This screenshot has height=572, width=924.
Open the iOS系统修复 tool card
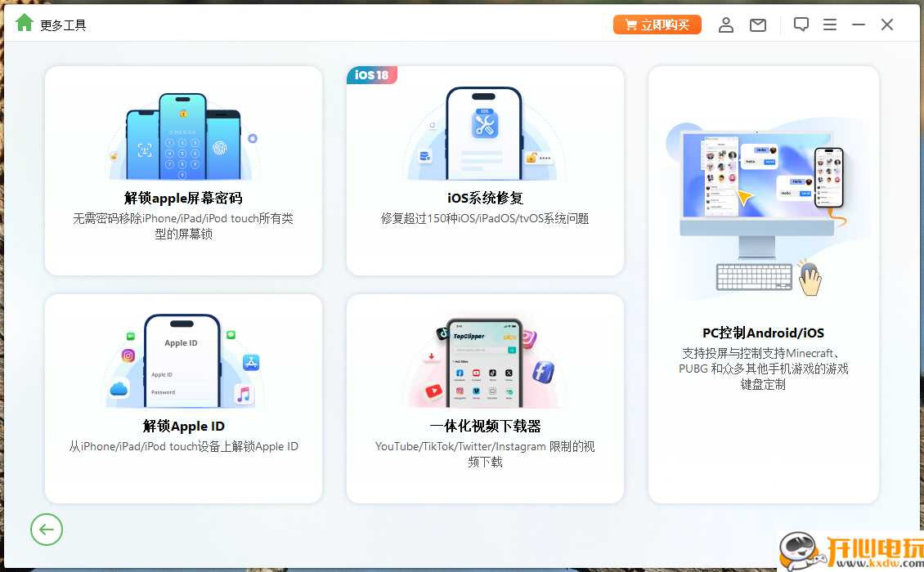pos(484,172)
